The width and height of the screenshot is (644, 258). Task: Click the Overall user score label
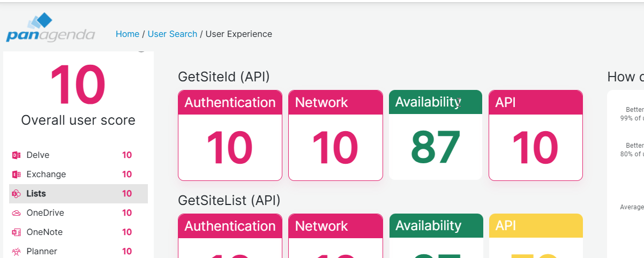pos(78,120)
